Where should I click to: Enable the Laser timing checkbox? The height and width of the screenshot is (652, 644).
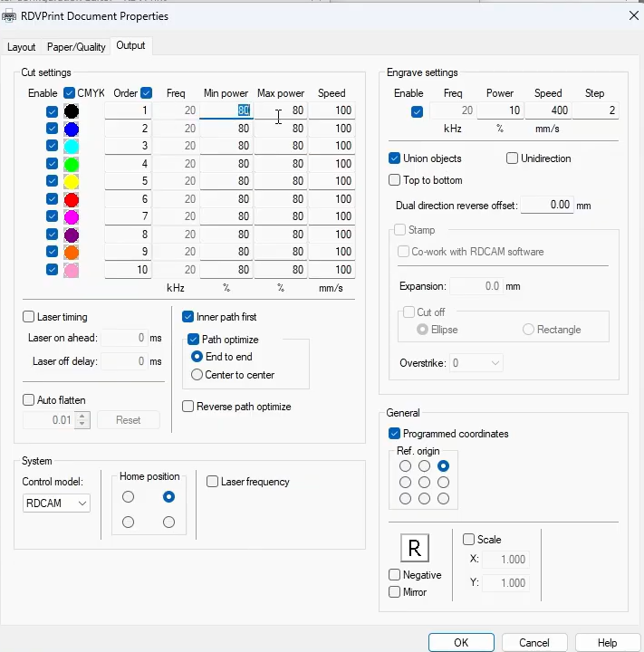point(28,317)
